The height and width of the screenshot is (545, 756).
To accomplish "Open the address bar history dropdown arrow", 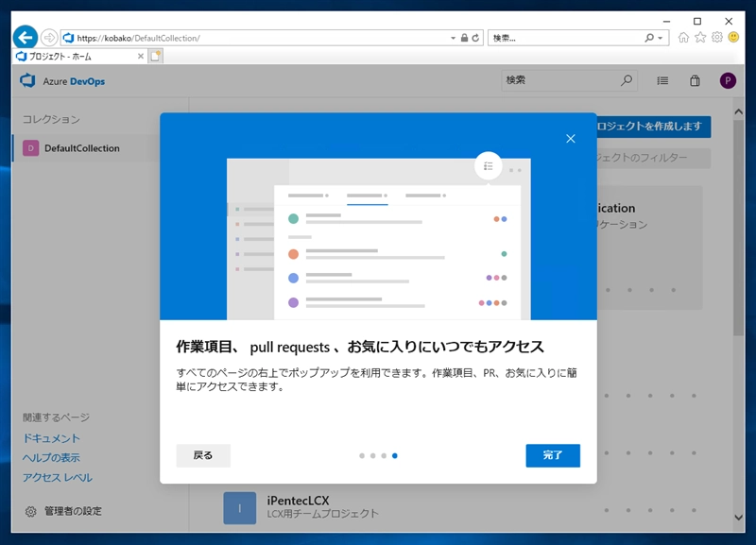I will tap(453, 38).
